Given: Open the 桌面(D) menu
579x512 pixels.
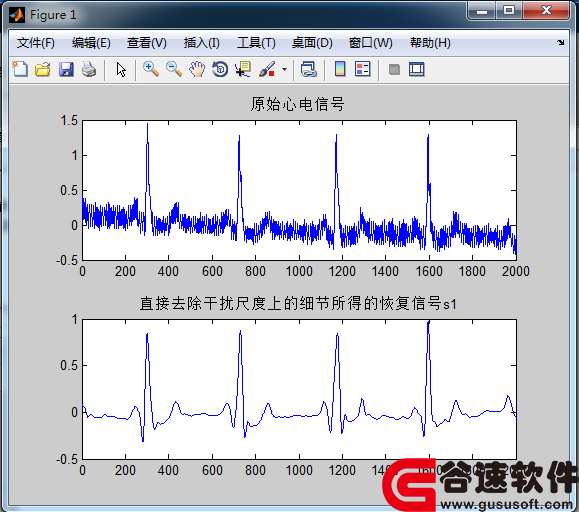Looking at the screenshot, I should point(312,43).
